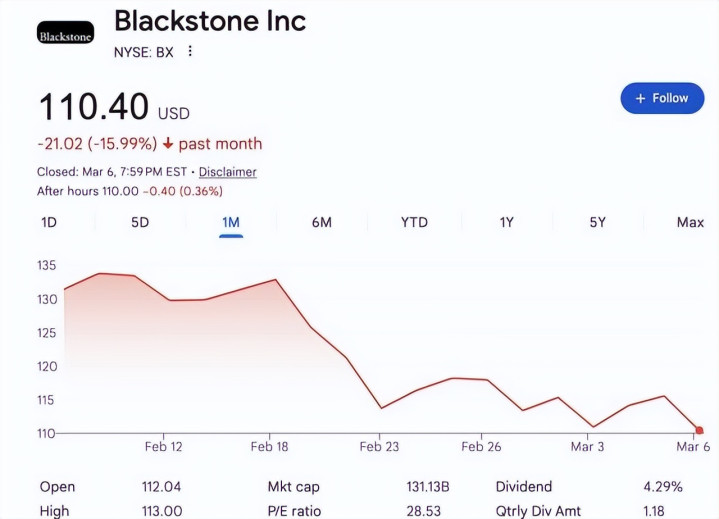
Task: Switch to the 1D tab
Action: tap(48, 222)
